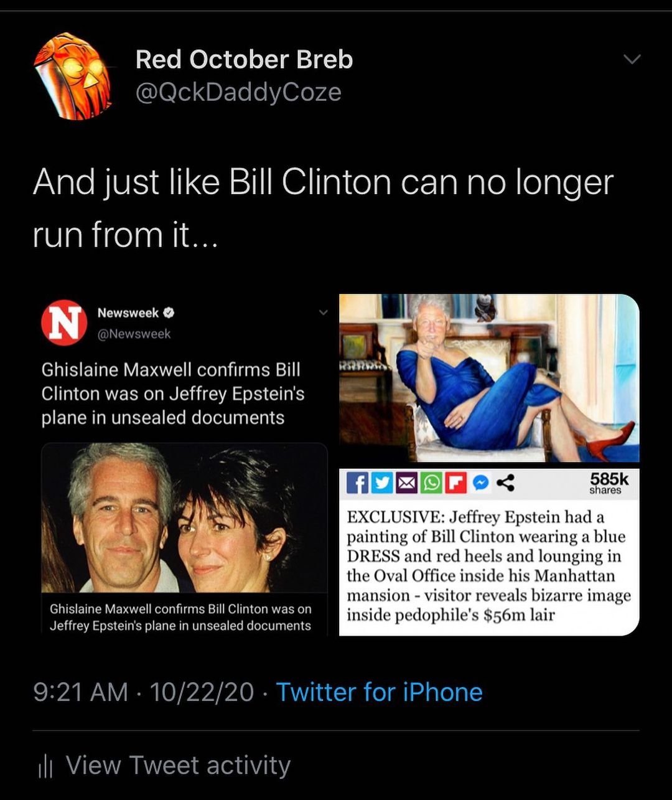The height and width of the screenshot is (800, 672).
Task: Click the tweet activity bar chart icon
Action: click(45, 766)
